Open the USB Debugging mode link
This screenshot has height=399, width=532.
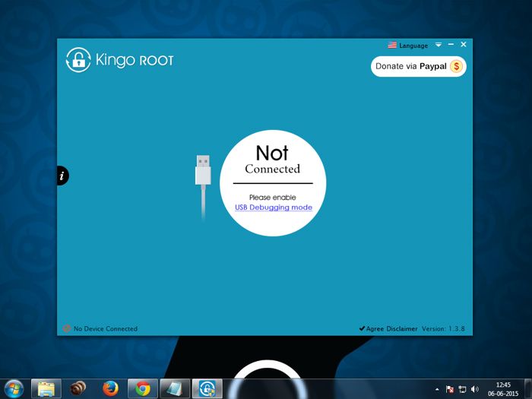click(x=274, y=207)
